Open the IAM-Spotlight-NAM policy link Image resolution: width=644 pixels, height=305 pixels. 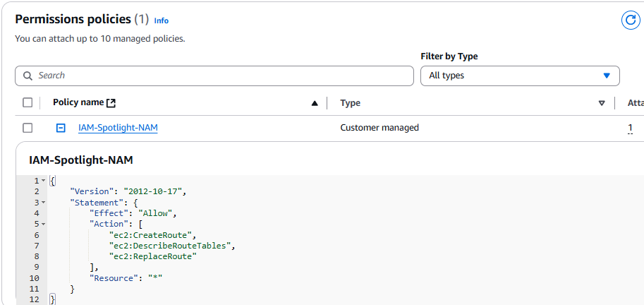click(x=118, y=128)
